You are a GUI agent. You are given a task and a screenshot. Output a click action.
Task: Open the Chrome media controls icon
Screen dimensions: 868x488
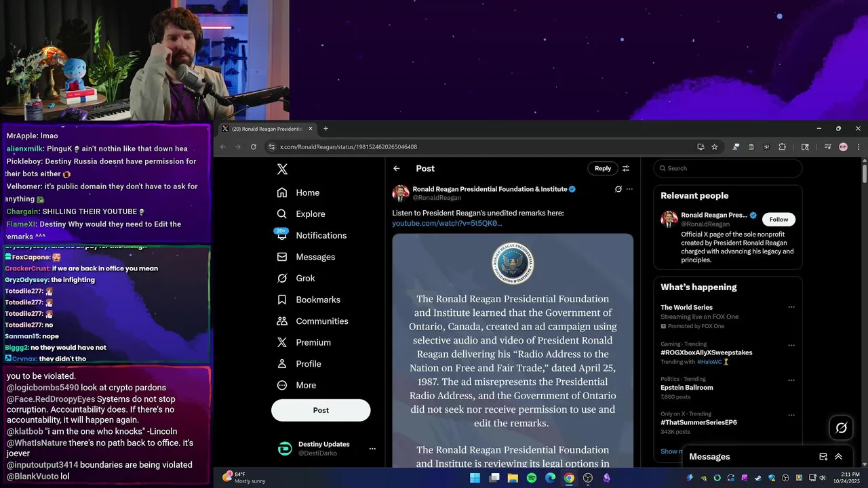click(827, 147)
